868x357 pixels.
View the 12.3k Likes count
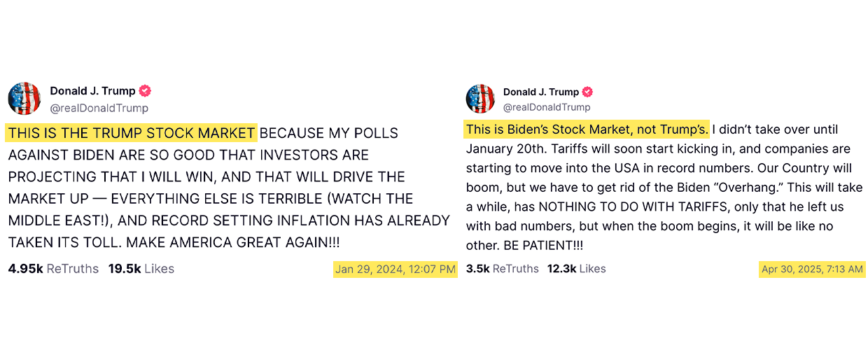click(576, 269)
